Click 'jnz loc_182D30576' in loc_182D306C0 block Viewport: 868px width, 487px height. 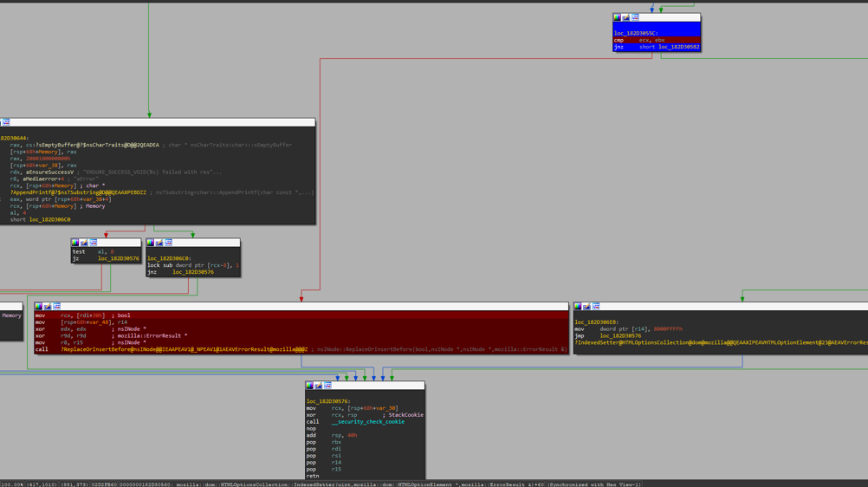coord(180,272)
